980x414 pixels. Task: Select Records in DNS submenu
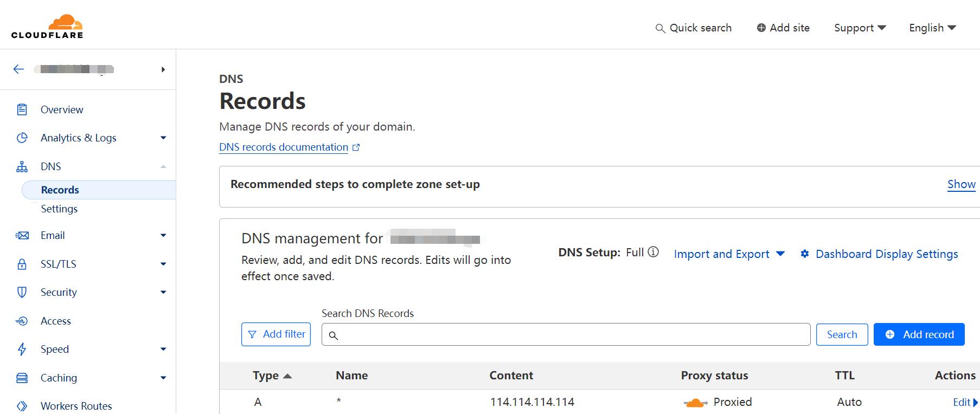(x=60, y=190)
